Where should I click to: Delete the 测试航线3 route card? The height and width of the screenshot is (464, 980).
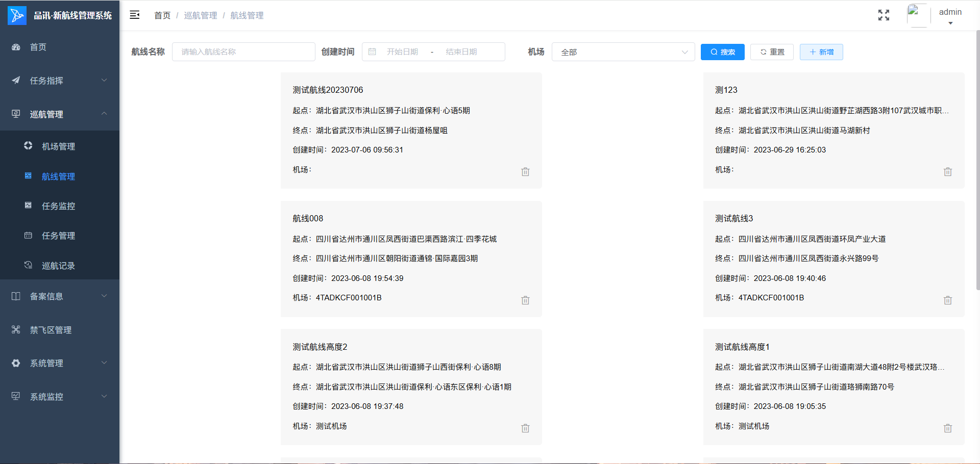(948, 300)
